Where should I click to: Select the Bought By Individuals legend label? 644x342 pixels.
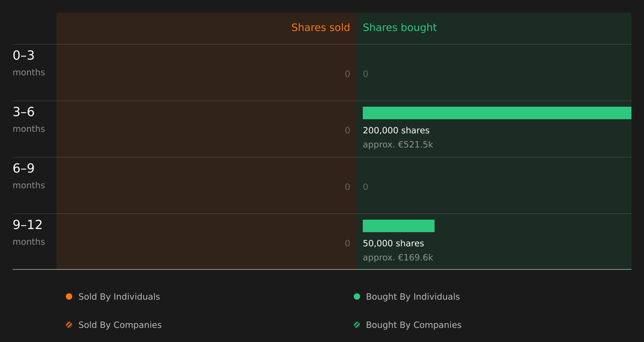(413, 297)
